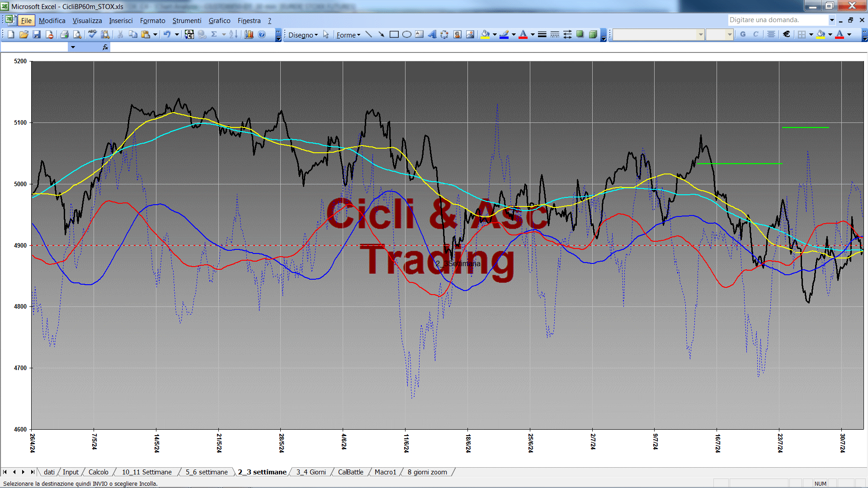This screenshot has width=868, height=488.
Task: Click the sort ascending A-Z icon
Action: point(233,34)
